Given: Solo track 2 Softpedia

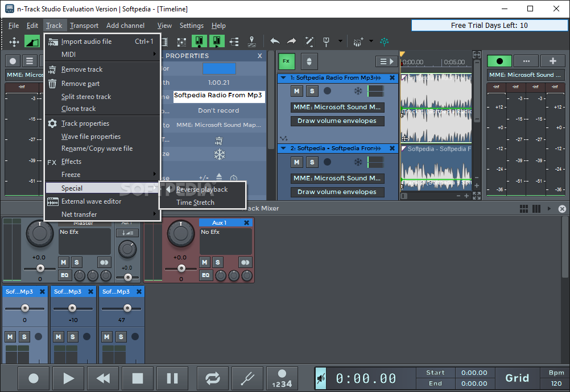Looking at the screenshot, I should coord(312,162).
